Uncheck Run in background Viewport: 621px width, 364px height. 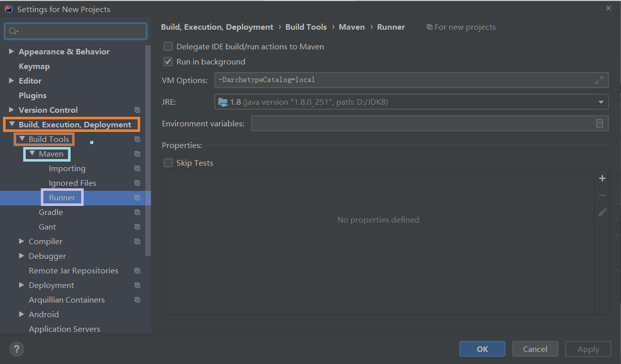[168, 61]
